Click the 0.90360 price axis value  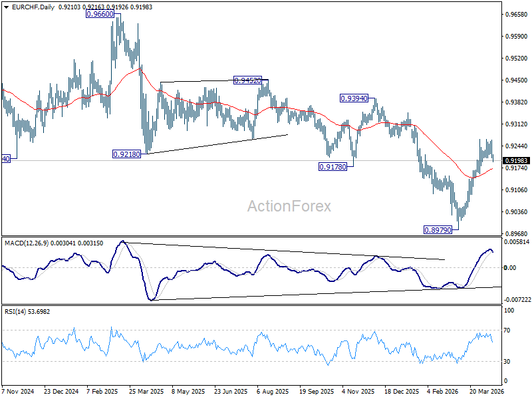517,211
